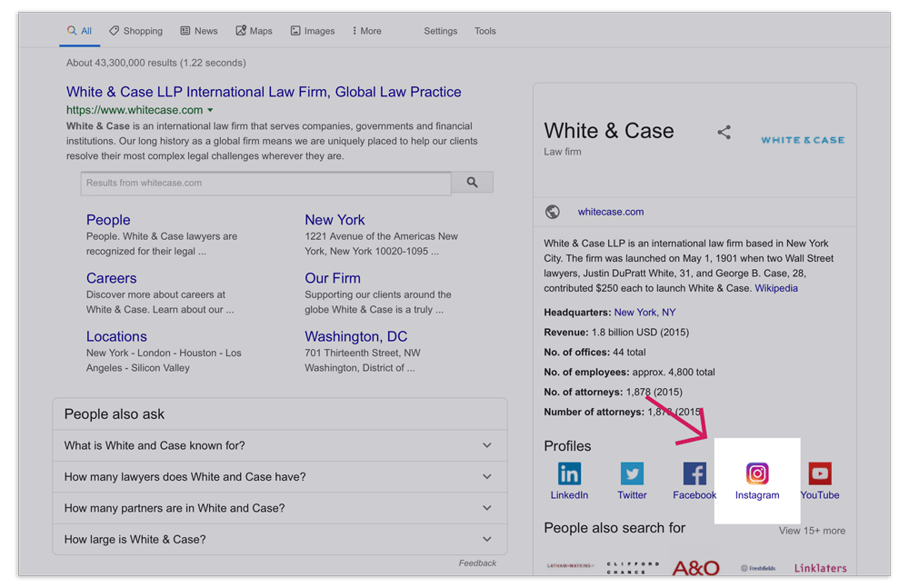Switch to the Images tab
This screenshot has width=909, height=588.
tap(313, 31)
